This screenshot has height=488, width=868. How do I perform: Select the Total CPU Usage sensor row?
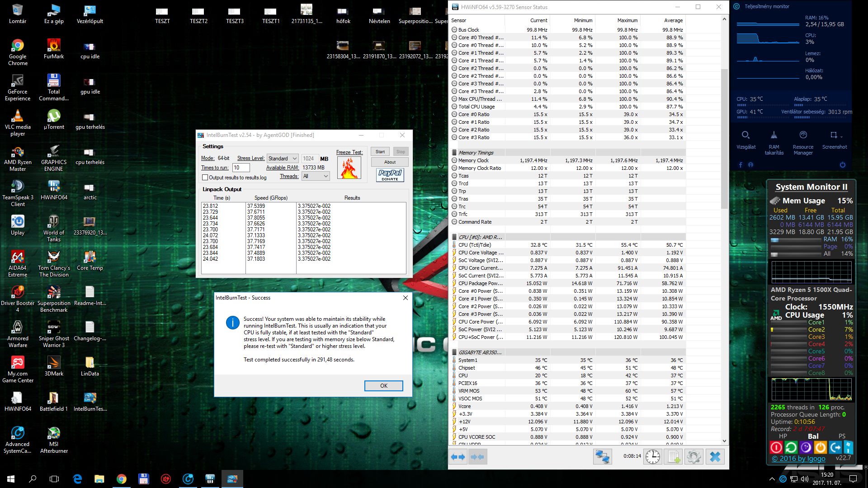(567, 107)
